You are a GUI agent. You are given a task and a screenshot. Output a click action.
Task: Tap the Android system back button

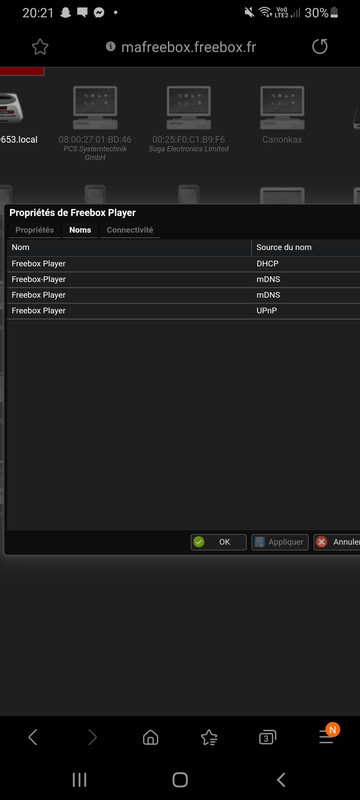pyautogui.click(x=281, y=779)
